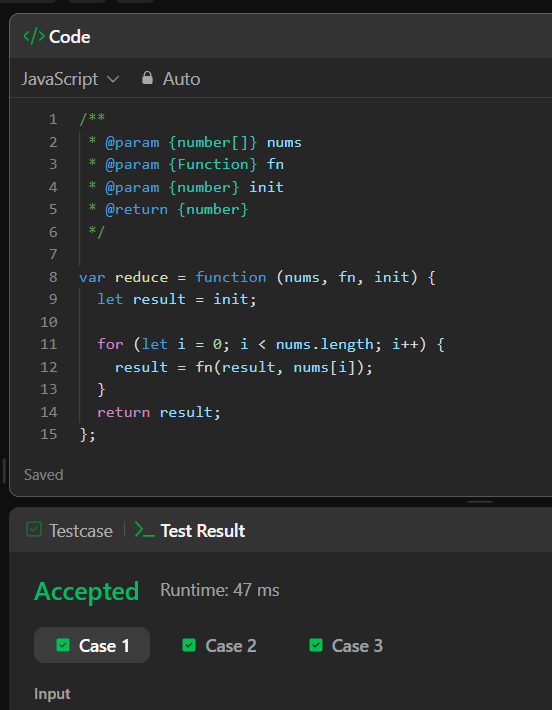This screenshot has width=552, height=710.
Task: Click the green check icon in Case 2
Action: tap(189, 645)
